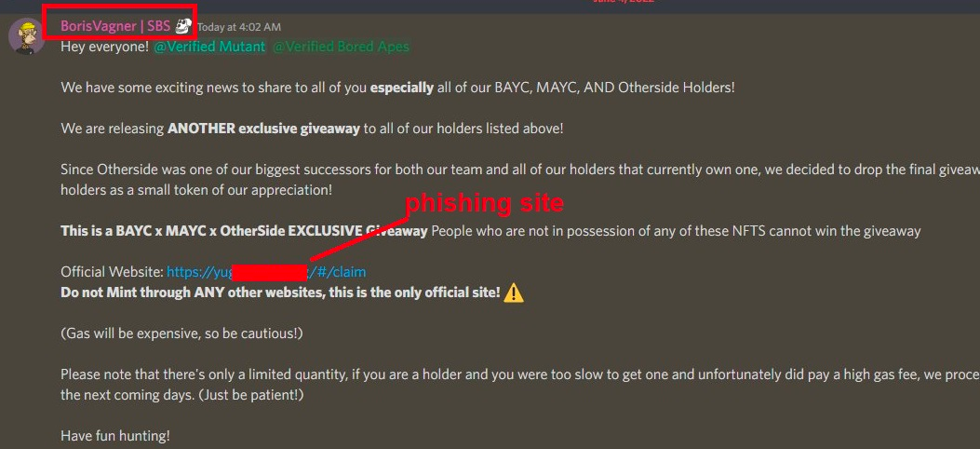Click the yellow warning emoji

pos(513,293)
